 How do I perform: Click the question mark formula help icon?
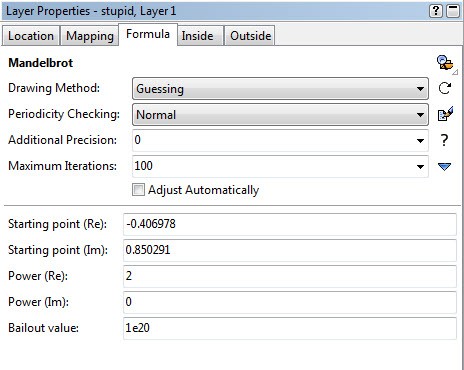pyautogui.click(x=444, y=140)
